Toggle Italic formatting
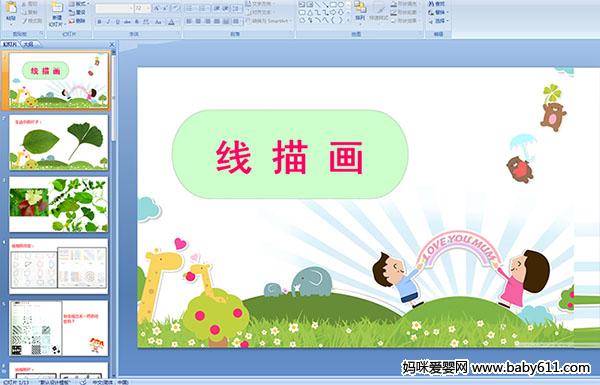The width and height of the screenshot is (600, 385). tap(108, 22)
